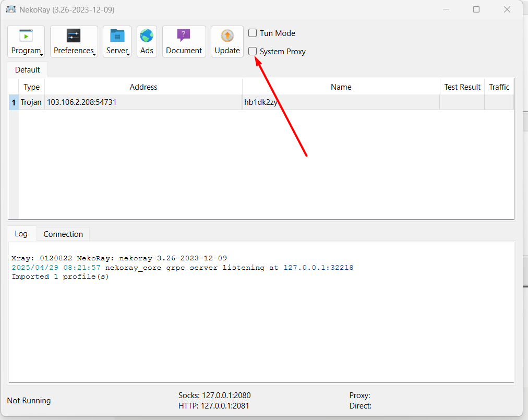Viewport: 528px width, 420px height.
Task: Open the Program menu button
Action: (26, 41)
